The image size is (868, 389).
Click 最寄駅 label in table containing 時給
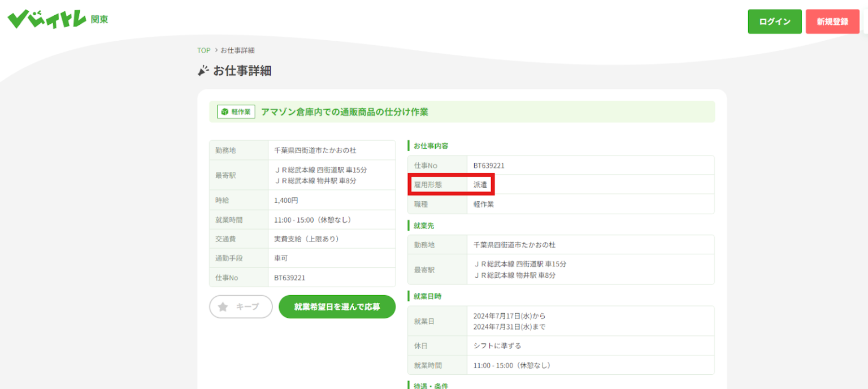239,175
